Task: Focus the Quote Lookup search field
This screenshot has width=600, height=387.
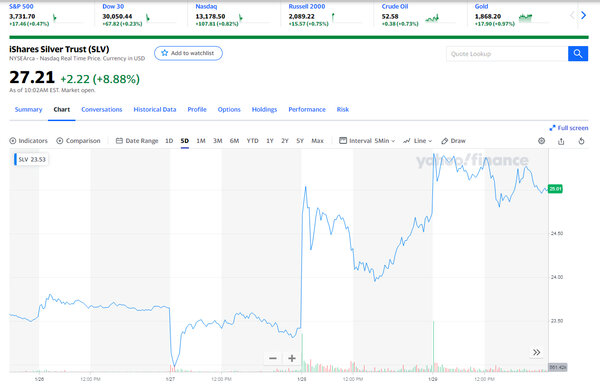Action: coord(507,54)
